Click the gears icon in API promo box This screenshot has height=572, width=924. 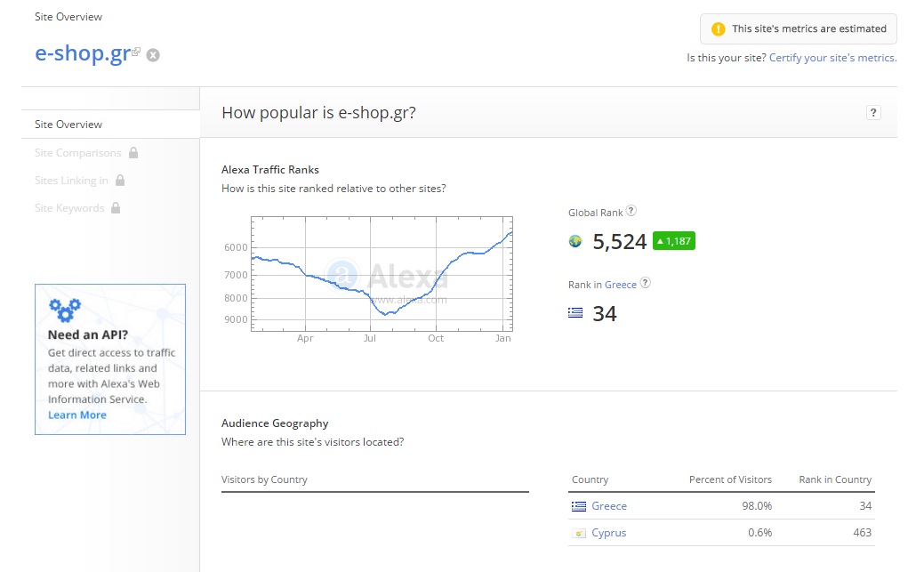[64, 310]
